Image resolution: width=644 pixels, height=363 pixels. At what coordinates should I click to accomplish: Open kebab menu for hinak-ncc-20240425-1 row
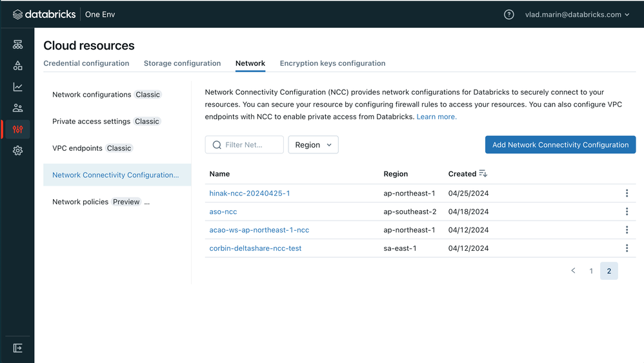pyautogui.click(x=627, y=193)
